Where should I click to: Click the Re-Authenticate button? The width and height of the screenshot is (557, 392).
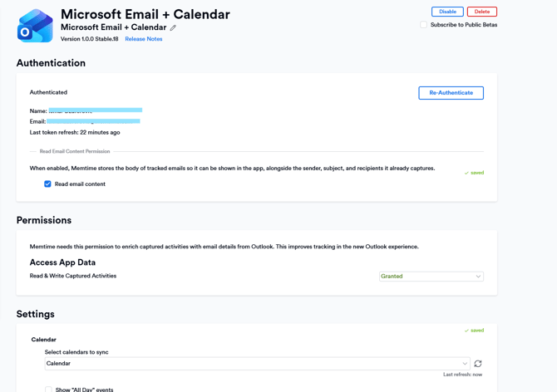pyautogui.click(x=451, y=93)
